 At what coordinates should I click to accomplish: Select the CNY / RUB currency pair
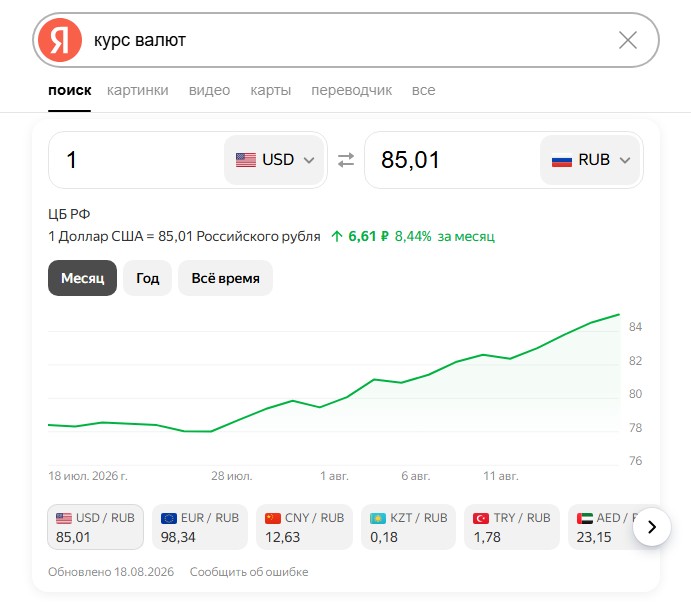pos(305,527)
